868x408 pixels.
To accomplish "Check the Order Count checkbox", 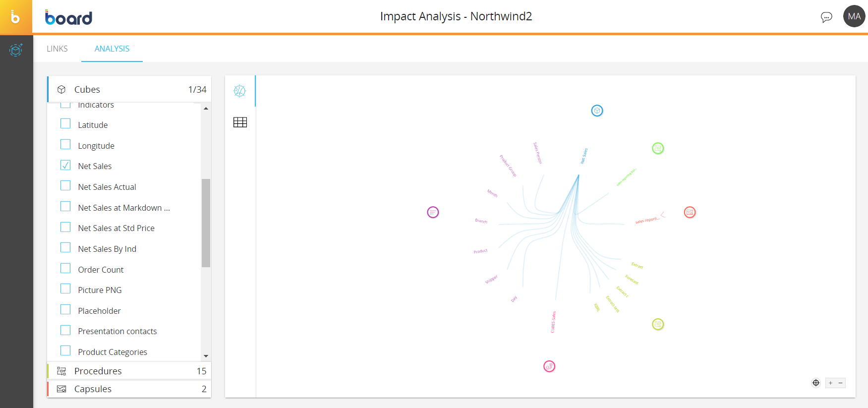I will (65, 269).
